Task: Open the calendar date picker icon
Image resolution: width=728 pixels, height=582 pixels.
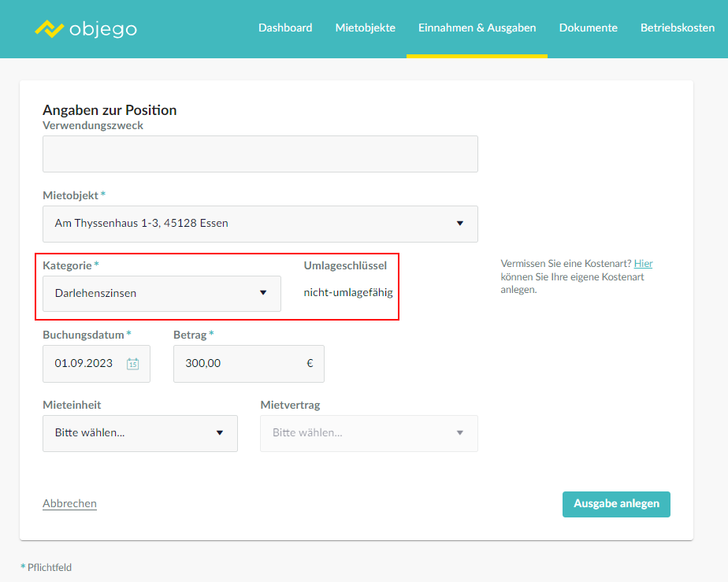Action: coord(133,363)
